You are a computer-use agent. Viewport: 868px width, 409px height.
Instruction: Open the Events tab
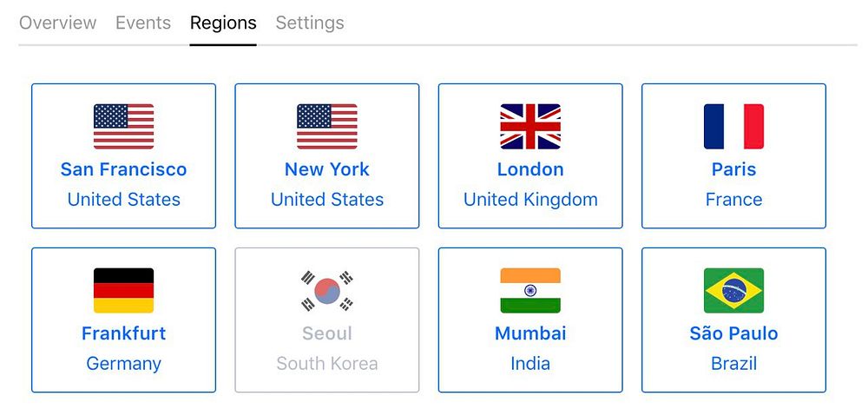[143, 23]
